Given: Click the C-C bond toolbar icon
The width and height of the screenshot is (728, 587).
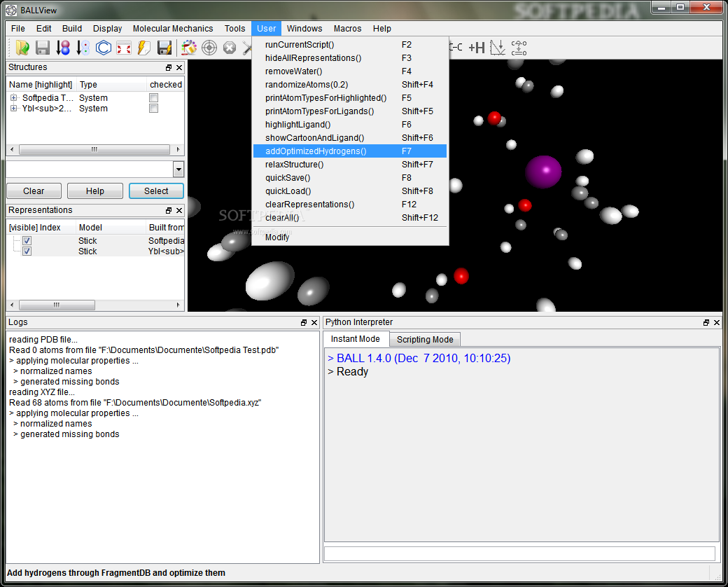Looking at the screenshot, I should (456, 48).
